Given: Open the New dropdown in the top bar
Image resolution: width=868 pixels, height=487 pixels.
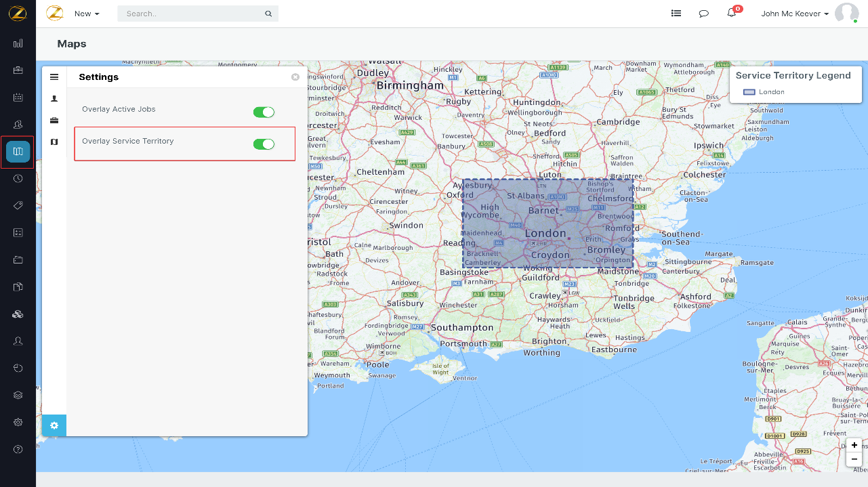Looking at the screenshot, I should tap(86, 14).
